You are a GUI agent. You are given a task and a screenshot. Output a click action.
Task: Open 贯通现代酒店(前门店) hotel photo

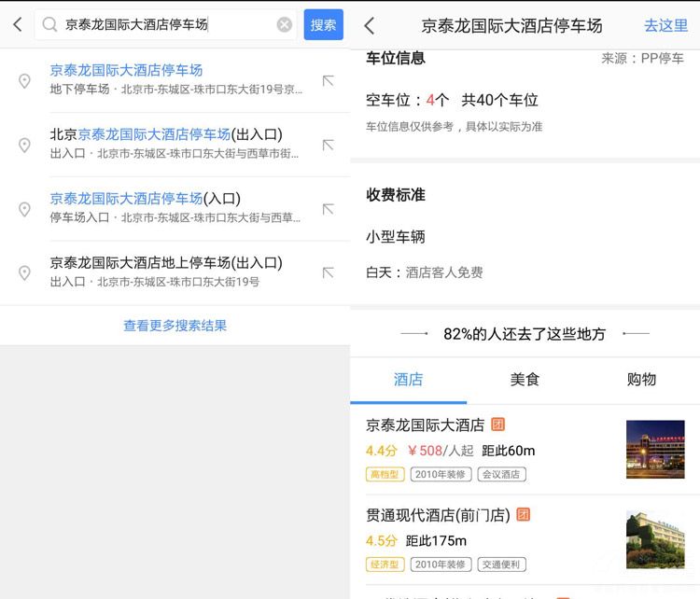[654, 538]
